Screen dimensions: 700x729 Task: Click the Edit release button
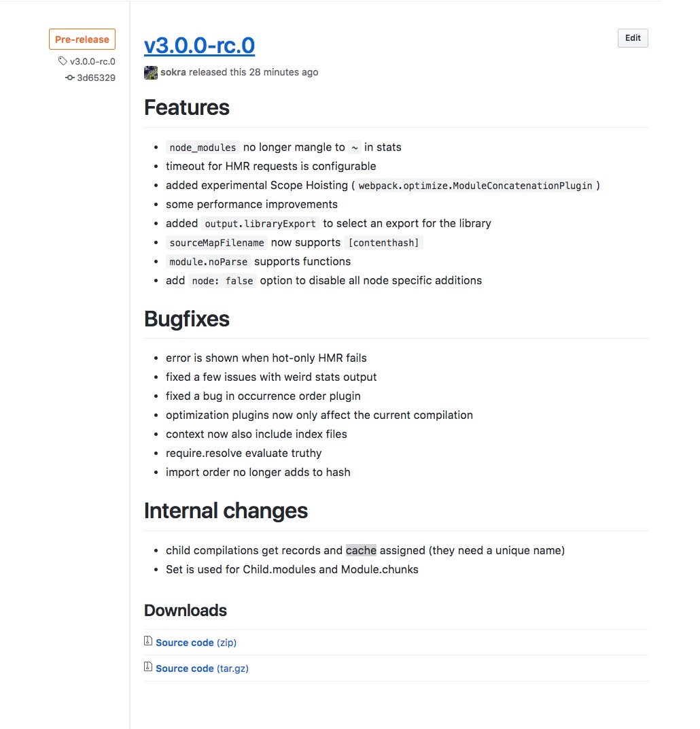click(633, 38)
